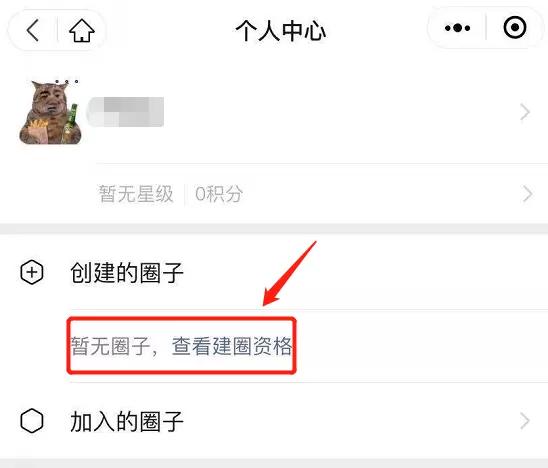Screen dimensions: 548x468
Task: Tap the 创建的圈子 label text
Action: click(x=127, y=273)
